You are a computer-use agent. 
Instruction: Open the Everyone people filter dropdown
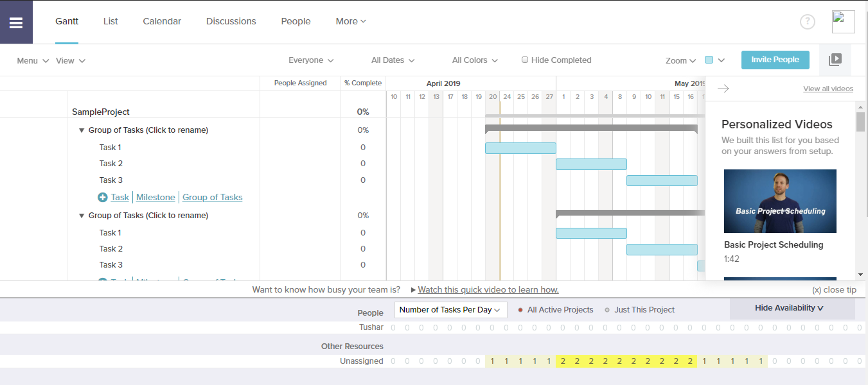tap(311, 60)
